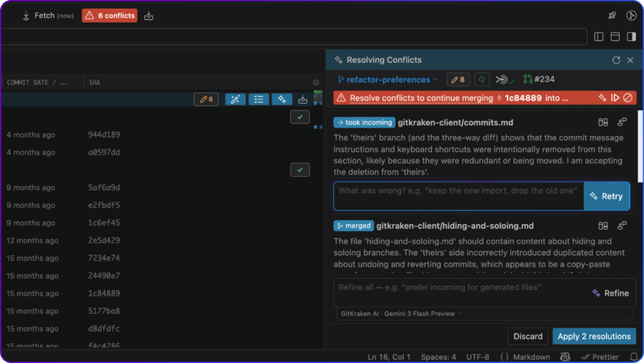This screenshot has width=644, height=363.
Task: Click the lower green checkmark box
Action: (300, 170)
